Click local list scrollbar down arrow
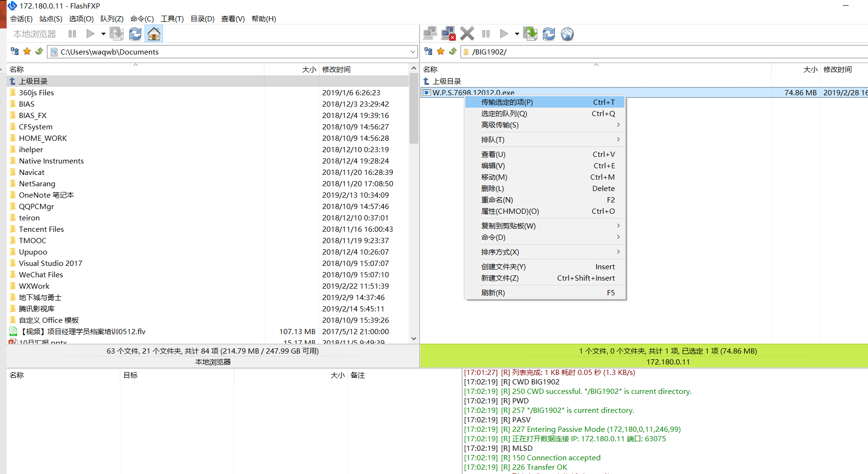This screenshot has height=474, width=868. coord(414,338)
